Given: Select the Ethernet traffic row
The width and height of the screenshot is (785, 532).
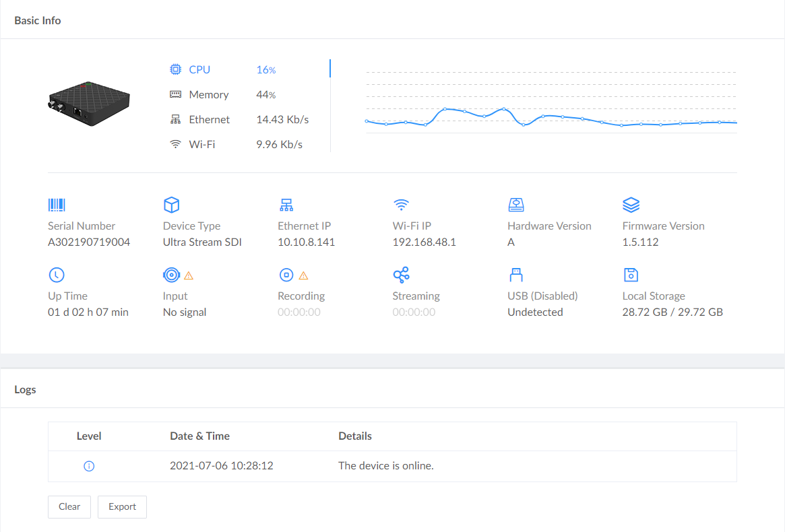Looking at the screenshot, I should pos(209,120).
